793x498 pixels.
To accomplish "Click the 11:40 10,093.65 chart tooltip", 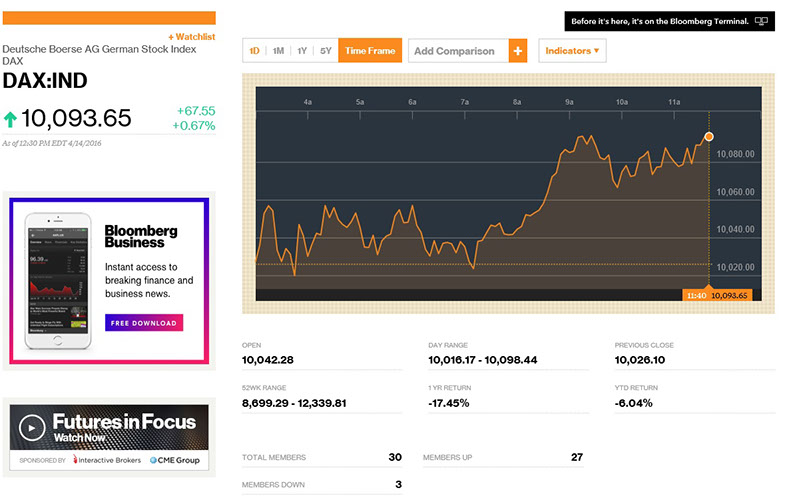I will tap(717, 295).
